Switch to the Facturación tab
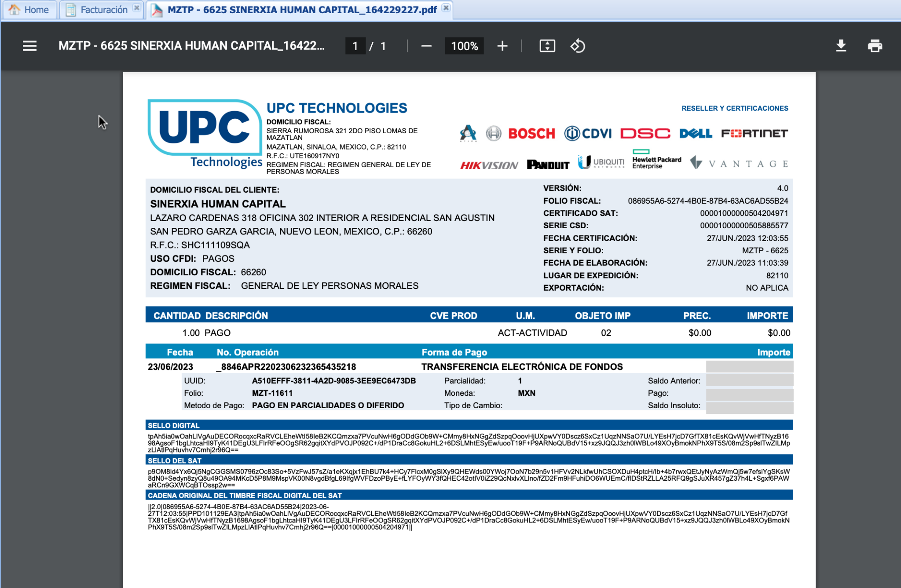Screen dimensions: 901x588 tap(104, 10)
